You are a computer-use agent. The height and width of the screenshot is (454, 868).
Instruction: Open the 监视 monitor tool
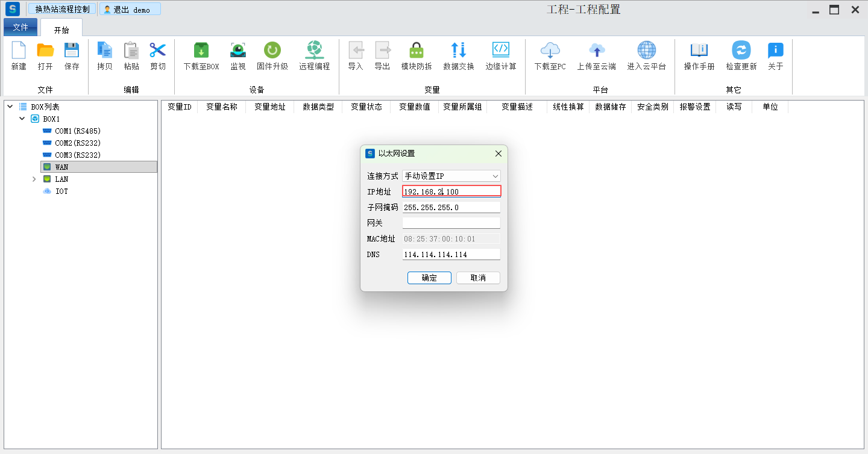click(x=238, y=51)
